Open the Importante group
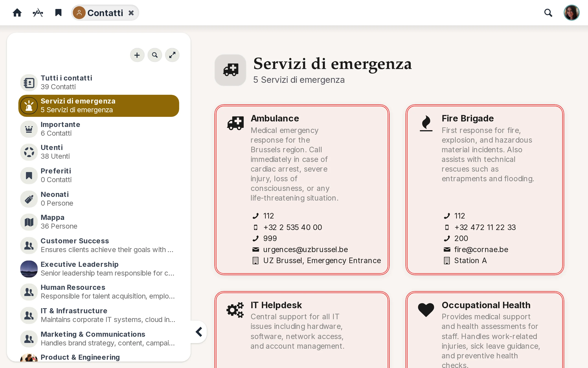The height and width of the screenshot is (368, 588). coord(99,129)
